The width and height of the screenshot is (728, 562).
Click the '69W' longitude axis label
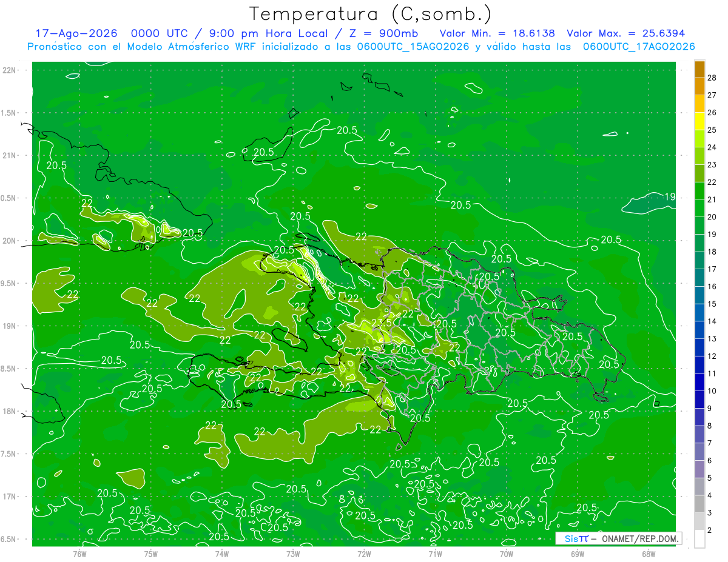pyautogui.click(x=578, y=554)
